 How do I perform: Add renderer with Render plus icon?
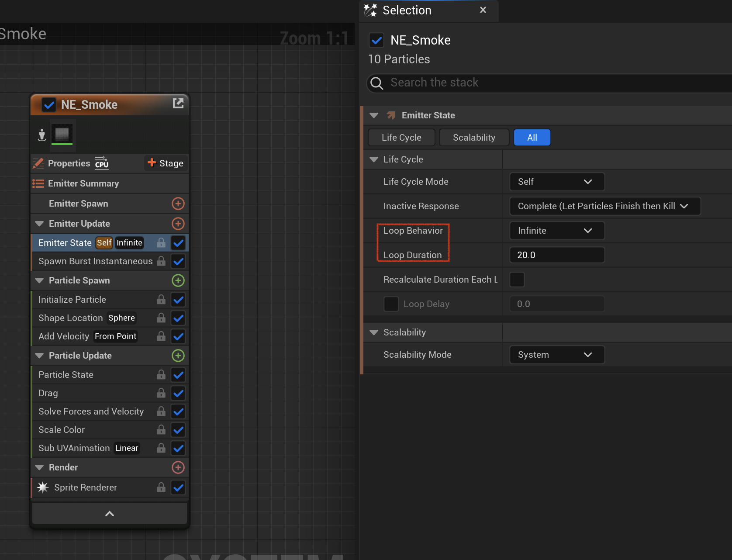(x=178, y=467)
